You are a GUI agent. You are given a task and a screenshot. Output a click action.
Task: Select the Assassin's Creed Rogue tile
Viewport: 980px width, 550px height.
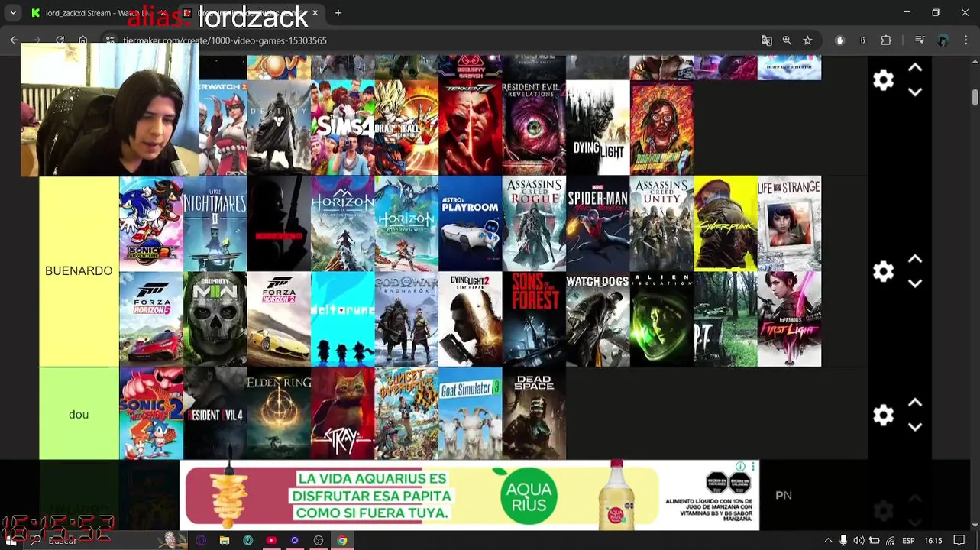click(534, 224)
